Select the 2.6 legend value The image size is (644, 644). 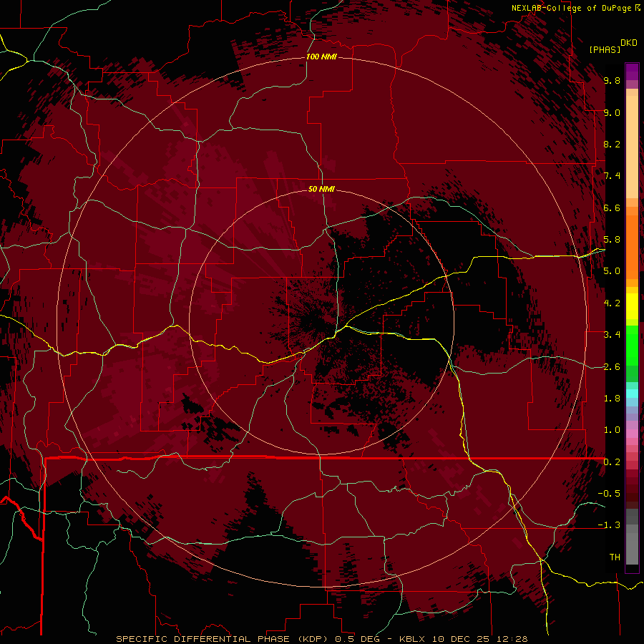pos(612,367)
